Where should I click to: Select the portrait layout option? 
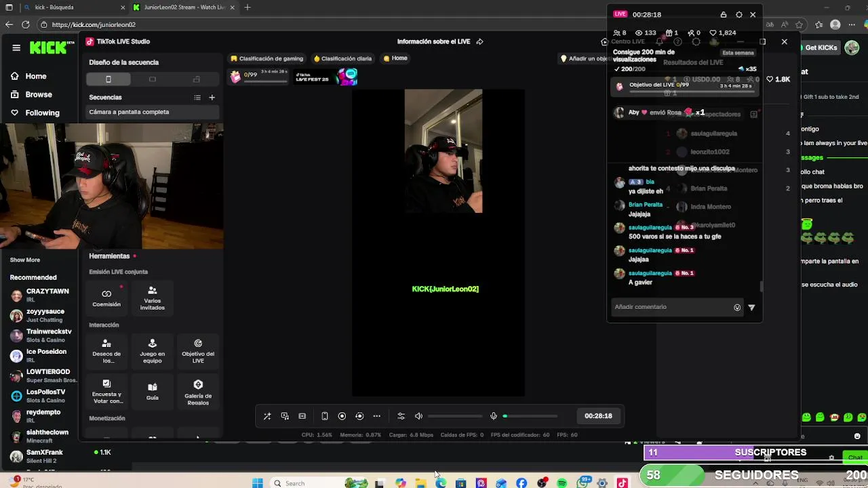pos(108,79)
